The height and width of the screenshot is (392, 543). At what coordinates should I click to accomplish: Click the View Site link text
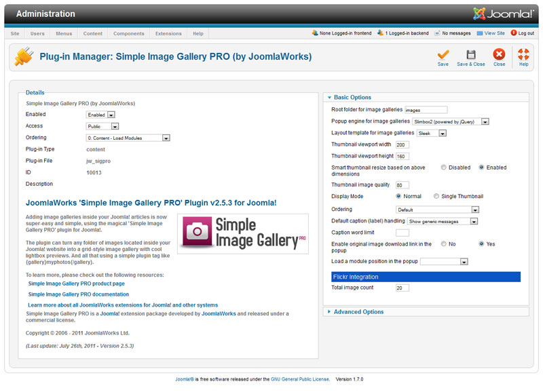495,33
